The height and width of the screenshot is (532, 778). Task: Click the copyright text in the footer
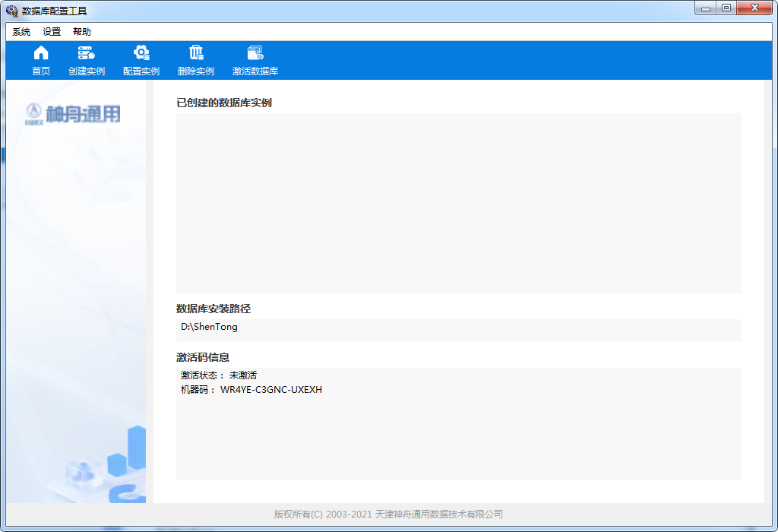click(x=388, y=515)
